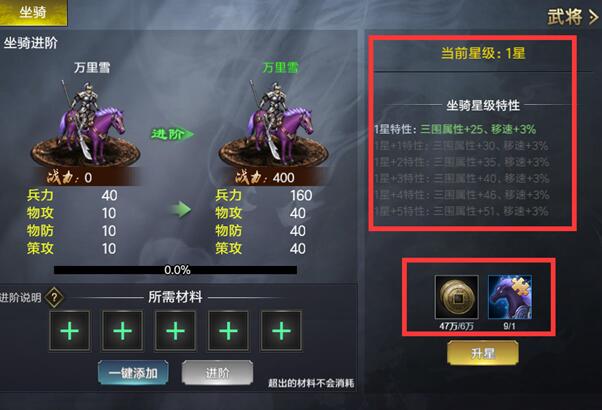Click the green 进阶 arrow between mounts
The height and width of the screenshot is (410, 602).
pos(172,134)
